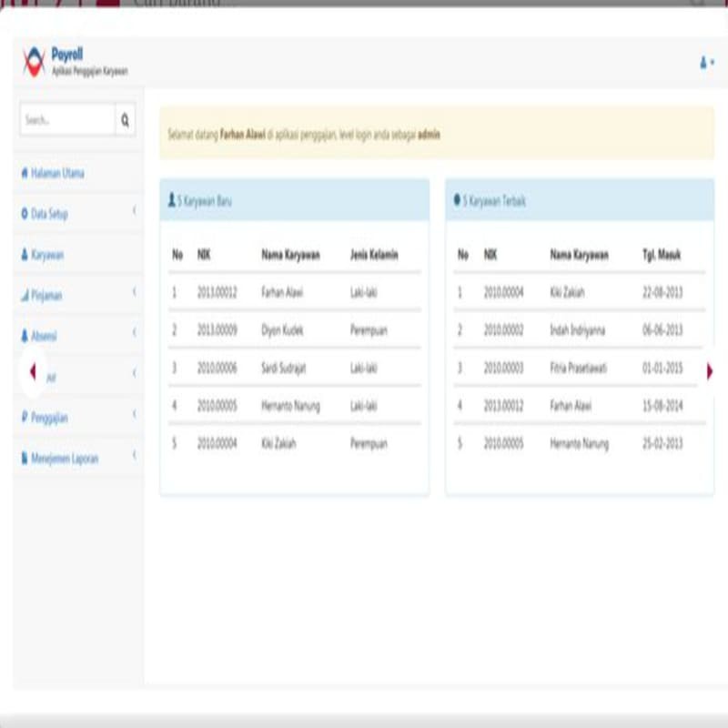The image size is (728, 728).
Task: Click the Payroll logo in the header
Action: [x=35, y=58]
